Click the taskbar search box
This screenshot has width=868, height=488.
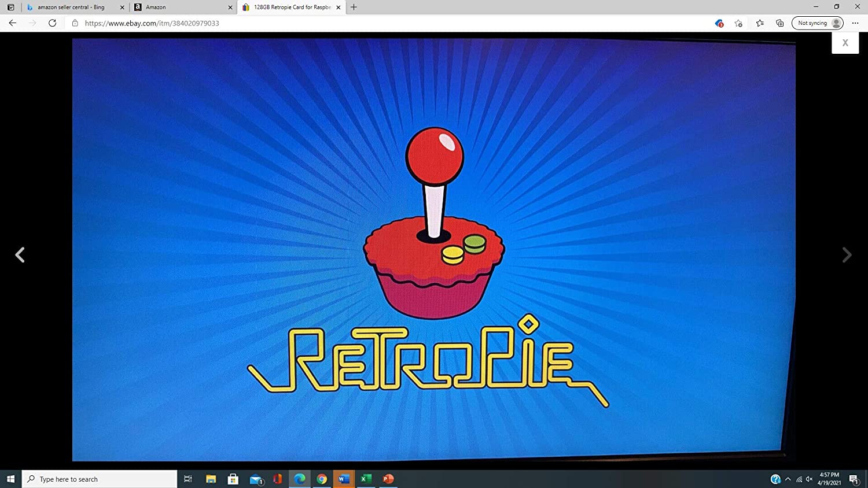(100, 479)
